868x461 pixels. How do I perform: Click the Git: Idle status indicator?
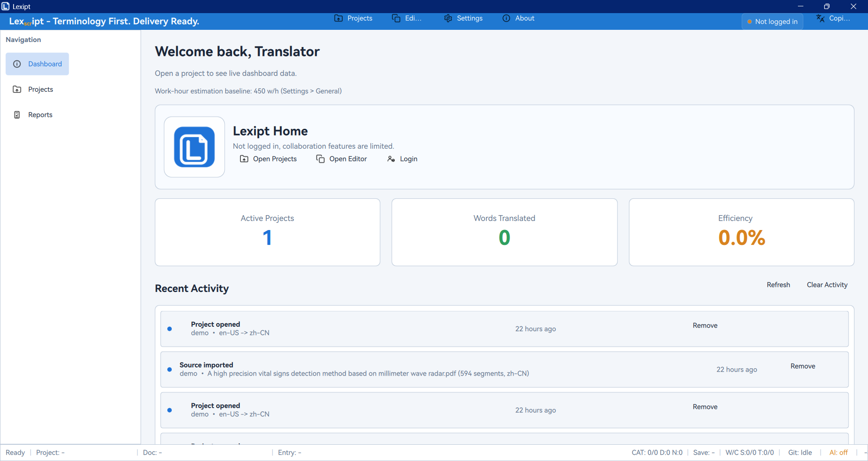[x=800, y=452]
